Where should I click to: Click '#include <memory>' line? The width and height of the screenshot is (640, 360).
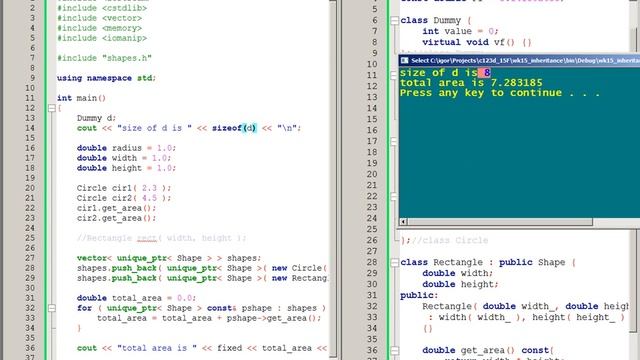pyautogui.click(x=100, y=28)
